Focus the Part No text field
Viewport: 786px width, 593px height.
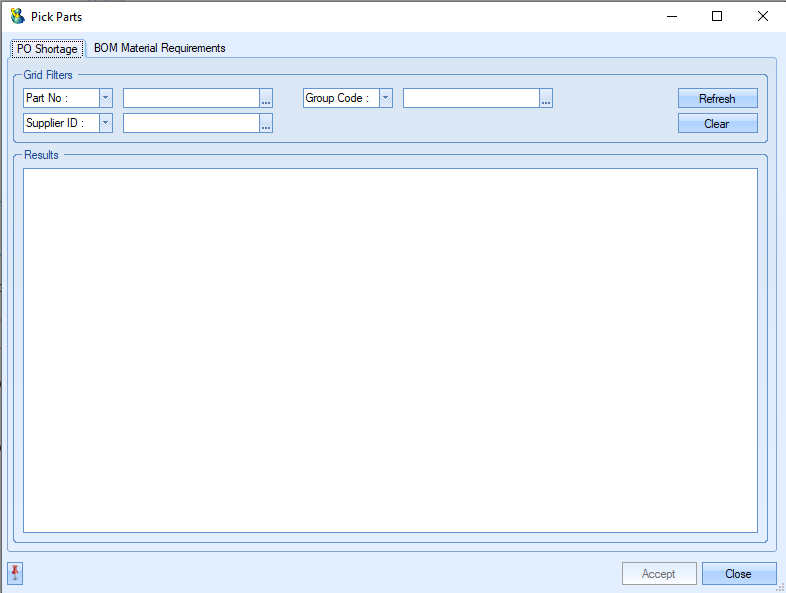[x=190, y=98]
